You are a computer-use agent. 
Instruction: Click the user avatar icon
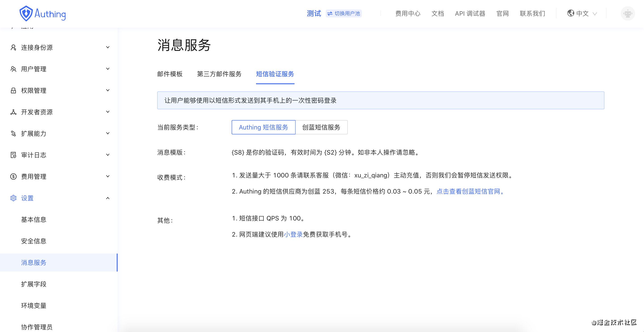pos(627,13)
